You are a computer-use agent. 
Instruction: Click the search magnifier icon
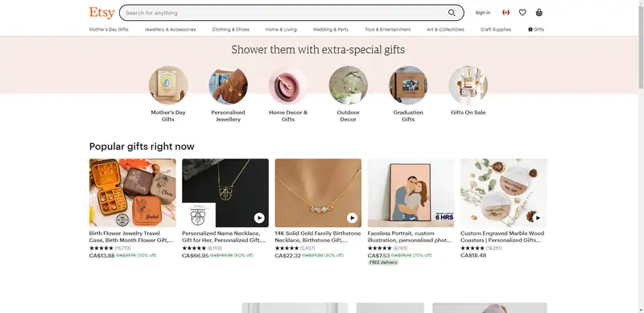point(452,13)
